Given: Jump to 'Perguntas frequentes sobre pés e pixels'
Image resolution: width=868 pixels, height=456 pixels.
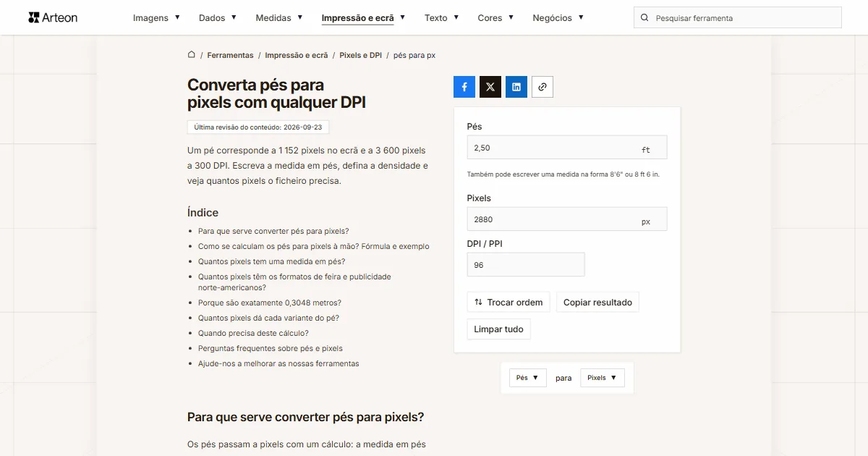Looking at the screenshot, I should [271, 348].
